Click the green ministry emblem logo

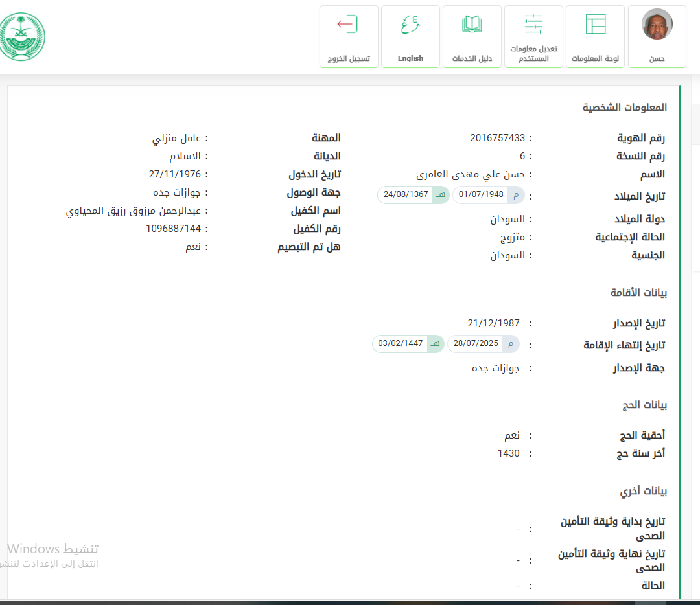[23, 36]
